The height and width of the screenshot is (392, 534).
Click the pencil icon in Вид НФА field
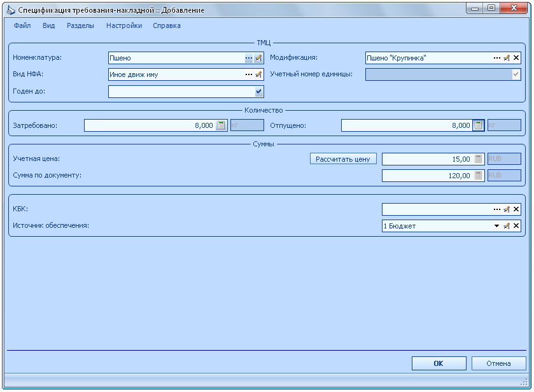(x=258, y=74)
